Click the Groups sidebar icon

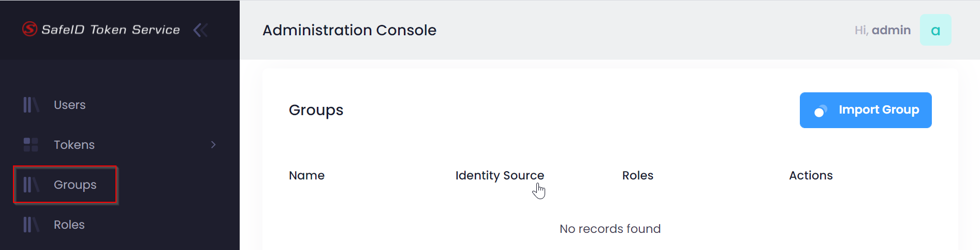coord(31,185)
